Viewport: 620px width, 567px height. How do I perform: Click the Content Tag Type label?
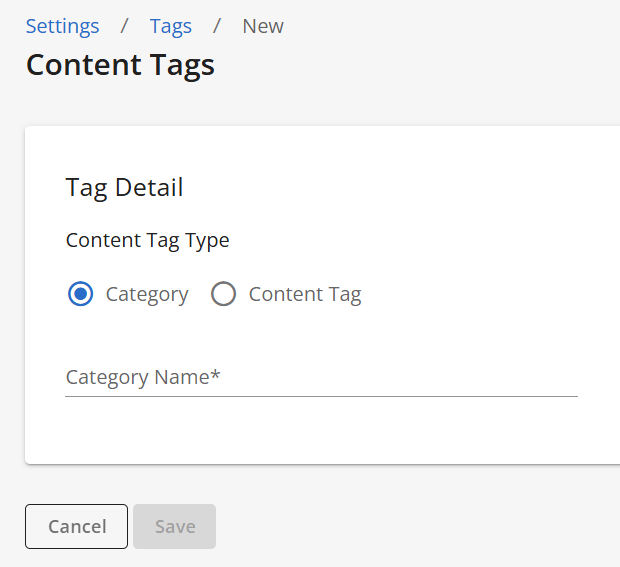147,240
